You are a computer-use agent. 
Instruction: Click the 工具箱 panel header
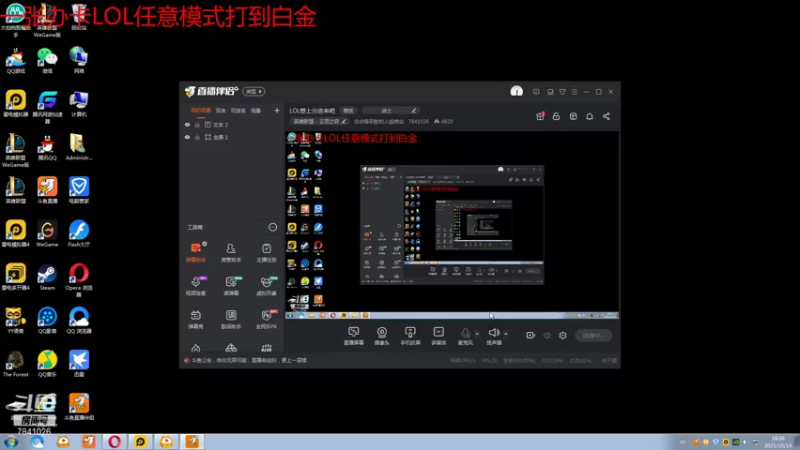tap(195, 227)
